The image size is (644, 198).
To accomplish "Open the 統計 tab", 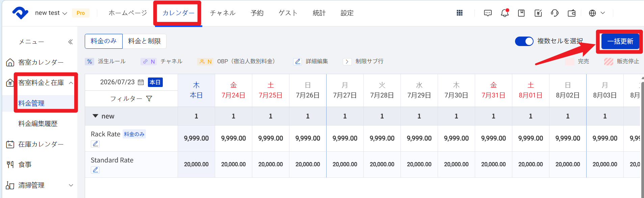I will click(319, 13).
